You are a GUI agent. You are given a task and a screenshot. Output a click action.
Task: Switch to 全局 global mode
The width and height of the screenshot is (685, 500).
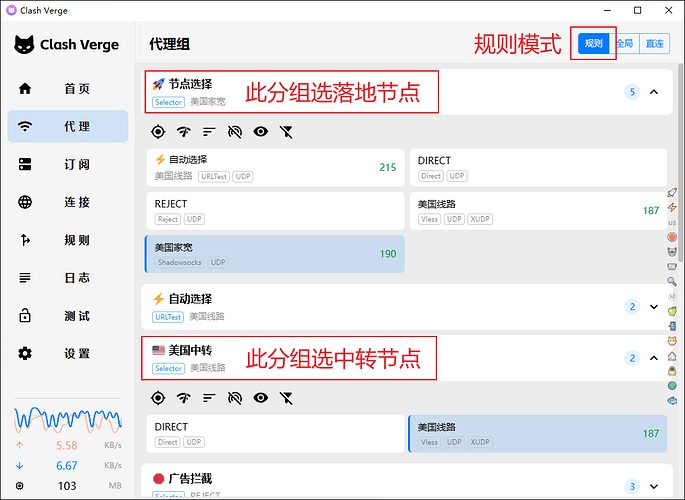pos(624,43)
